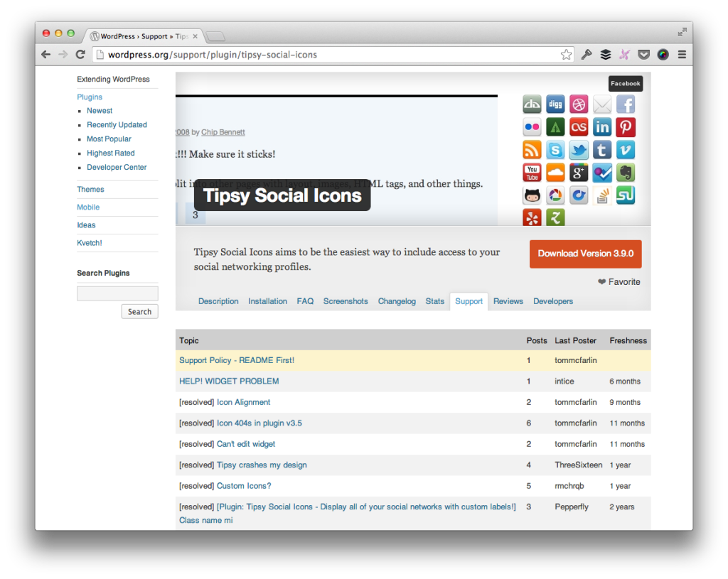The height and width of the screenshot is (579, 728).
Task: Open the Themes sidebar link
Action: point(90,189)
